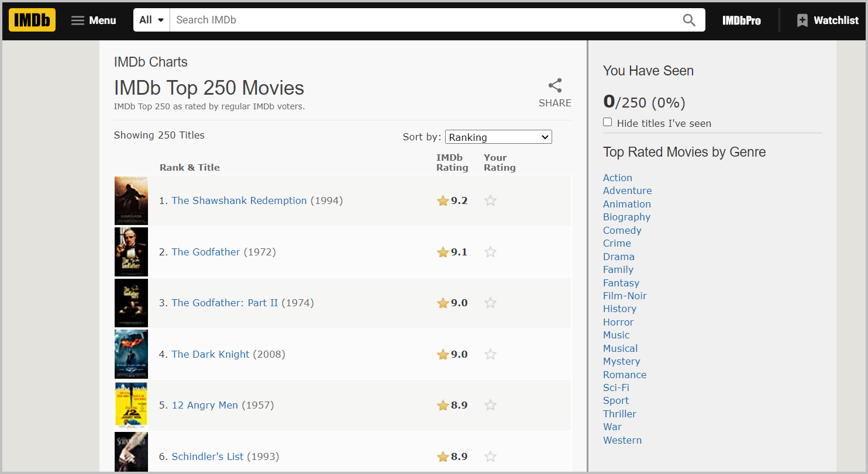Browse Drama genre top movies
This screenshot has width=868, height=474.
point(619,257)
